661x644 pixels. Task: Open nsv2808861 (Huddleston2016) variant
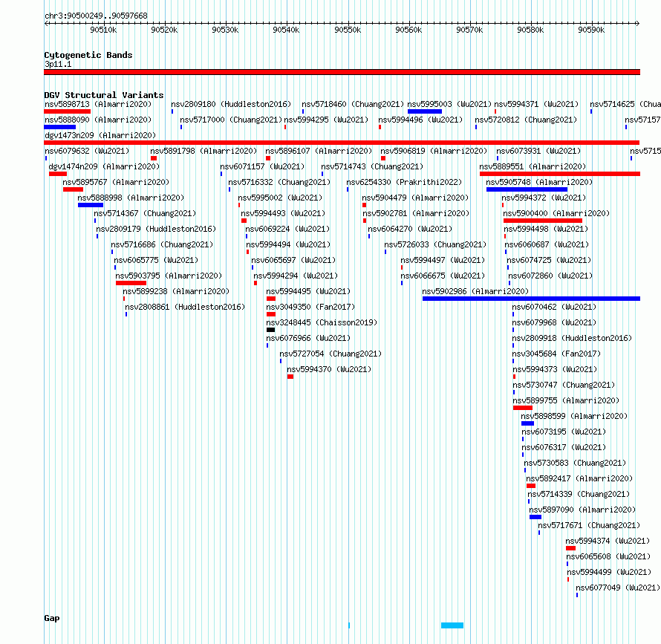(185, 307)
